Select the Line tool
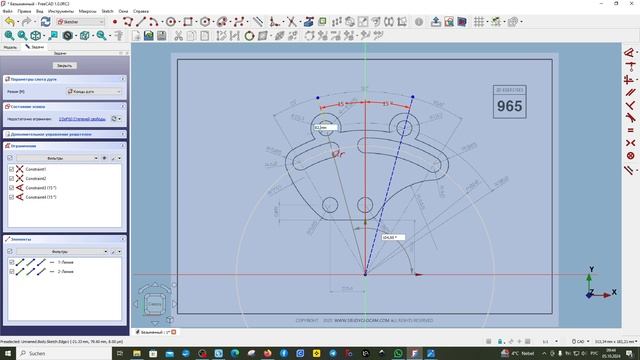The height and width of the screenshot is (360, 640). pos(141,22)
